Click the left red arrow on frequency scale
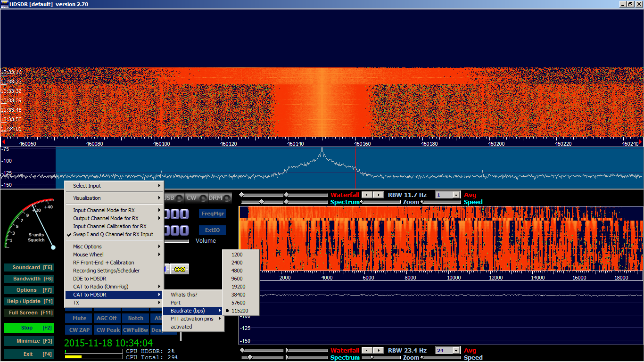644x362 pixels. point(3,141)
